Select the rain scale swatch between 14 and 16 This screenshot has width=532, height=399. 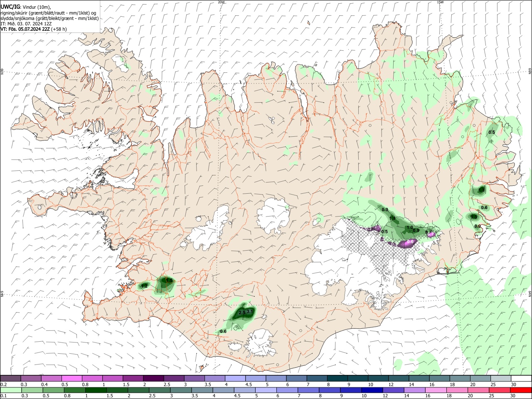point(414,390)
